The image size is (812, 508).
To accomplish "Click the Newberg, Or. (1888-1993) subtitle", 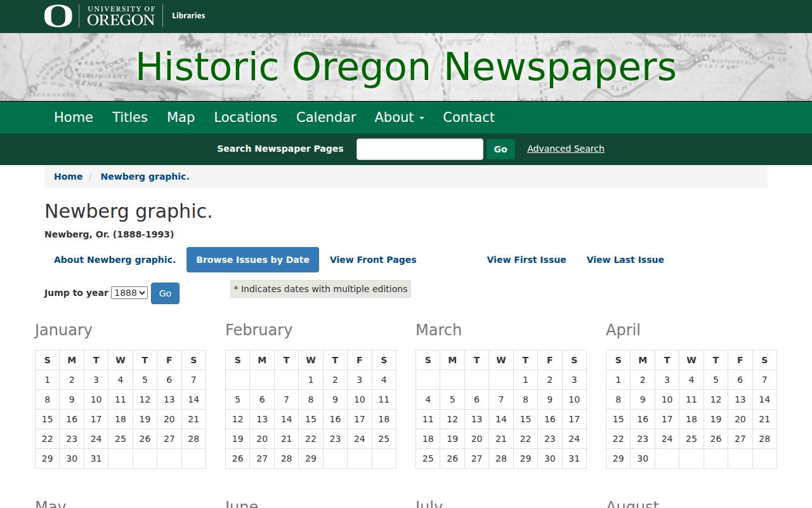I will coord(109,234).
